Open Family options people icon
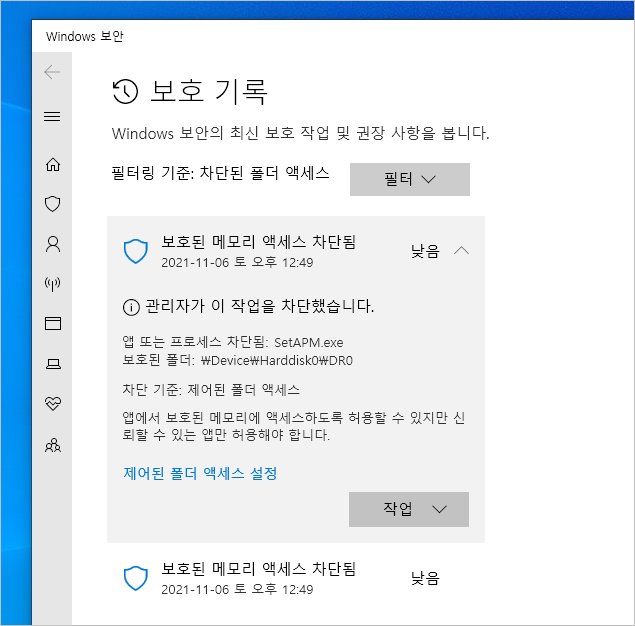This screenshot has width=635, height=626. 53,445
